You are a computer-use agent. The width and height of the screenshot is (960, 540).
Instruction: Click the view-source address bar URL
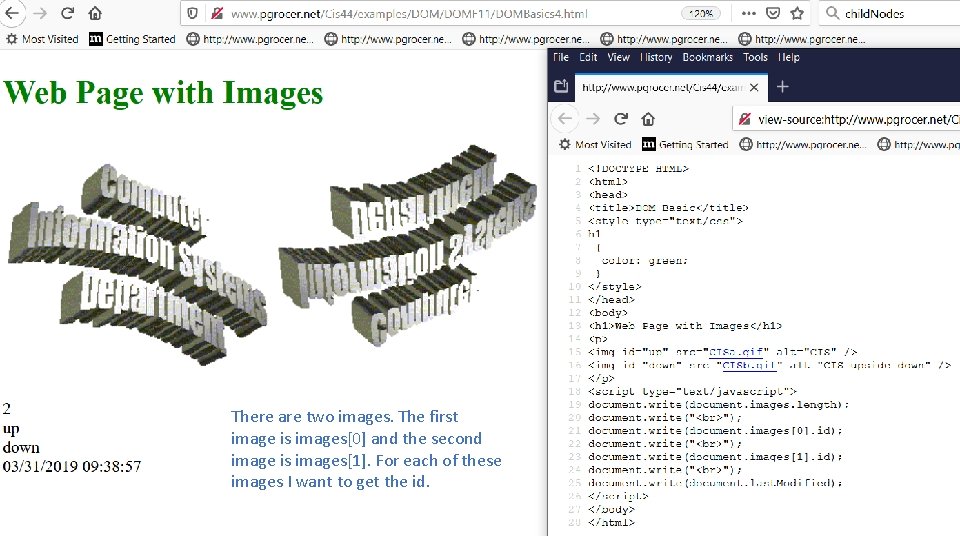pyautogui.click(x=858, y=119)
